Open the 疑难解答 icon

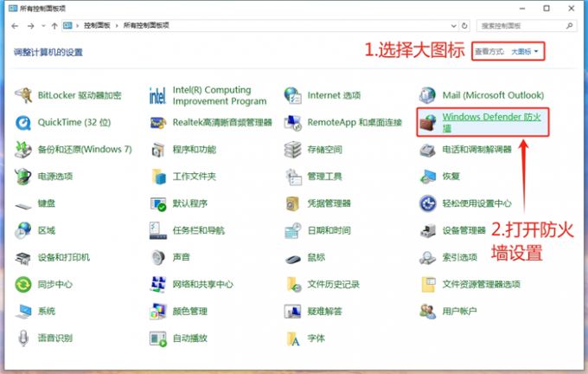point(292,312)
